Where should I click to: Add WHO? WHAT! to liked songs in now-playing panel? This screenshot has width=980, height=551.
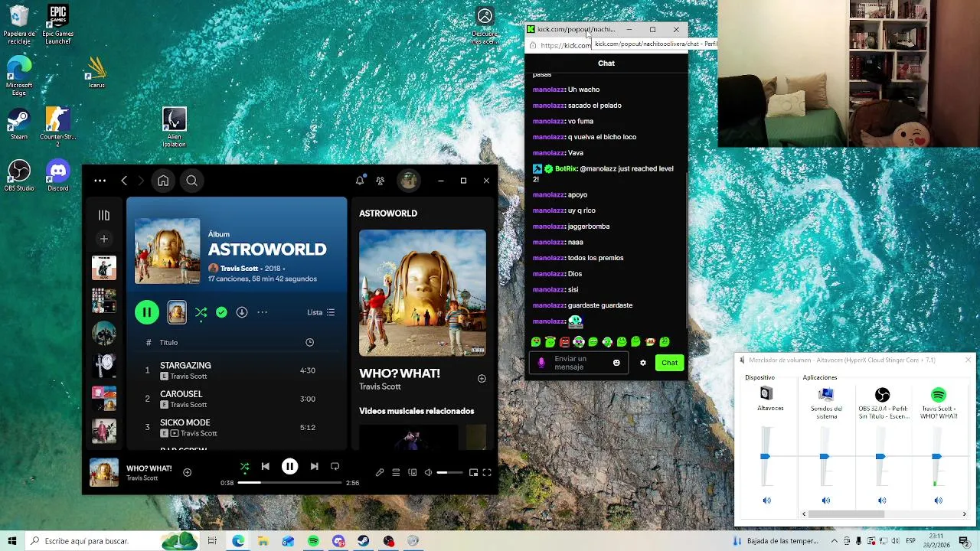tap(482, 378)
